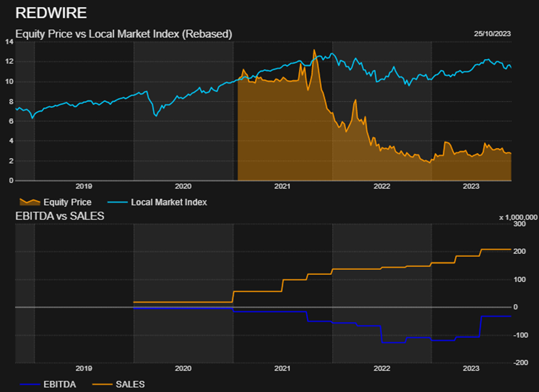
Task: Click 2019 on the equity price chart axis
Action: tap(83, 187)
